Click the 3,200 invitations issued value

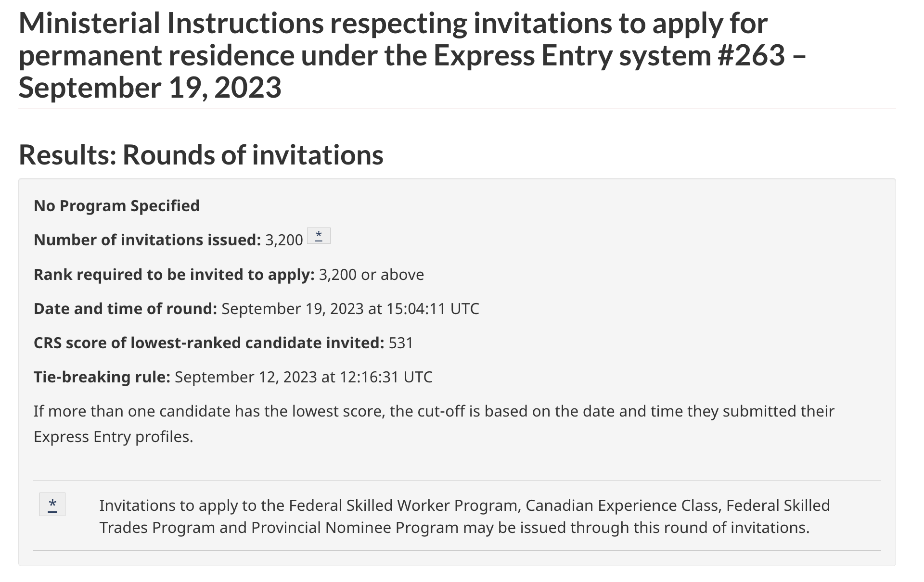point(284,240)
